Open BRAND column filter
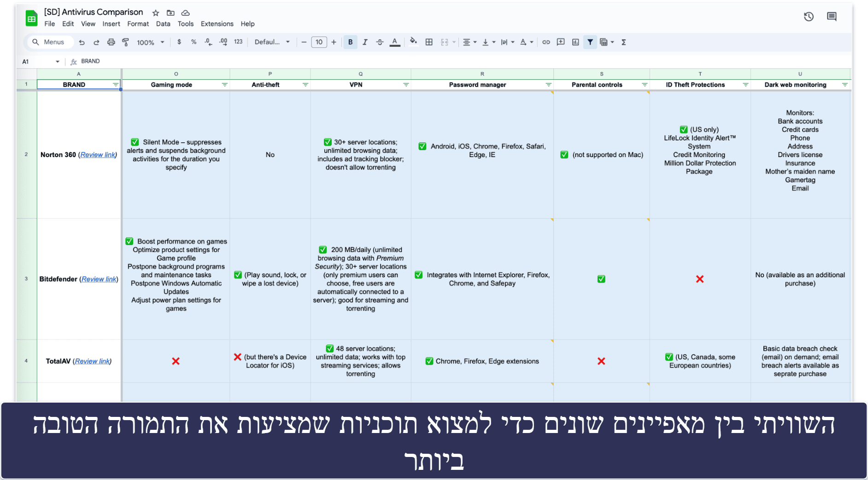The image size is (868, 480). tap(116, 85)
